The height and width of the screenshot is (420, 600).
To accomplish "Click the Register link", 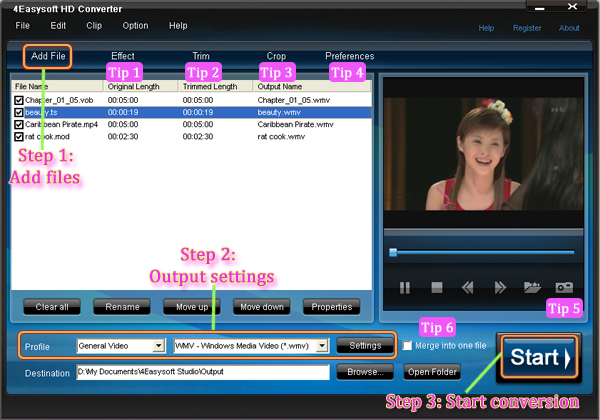I will click(527, 28).
